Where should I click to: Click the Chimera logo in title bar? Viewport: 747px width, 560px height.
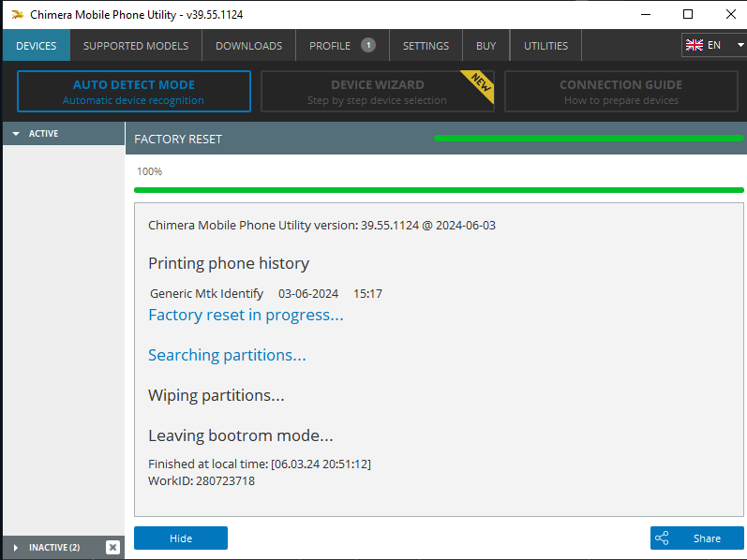tap(17, 15)
